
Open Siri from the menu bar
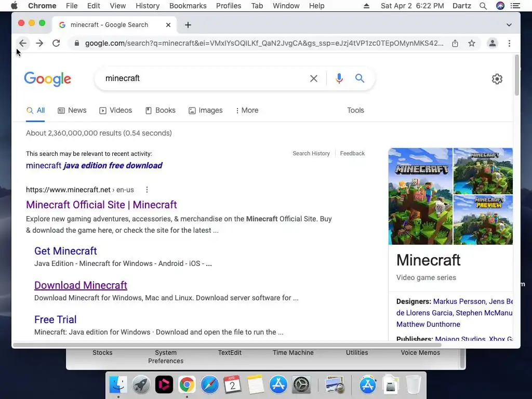pos(500,6)
